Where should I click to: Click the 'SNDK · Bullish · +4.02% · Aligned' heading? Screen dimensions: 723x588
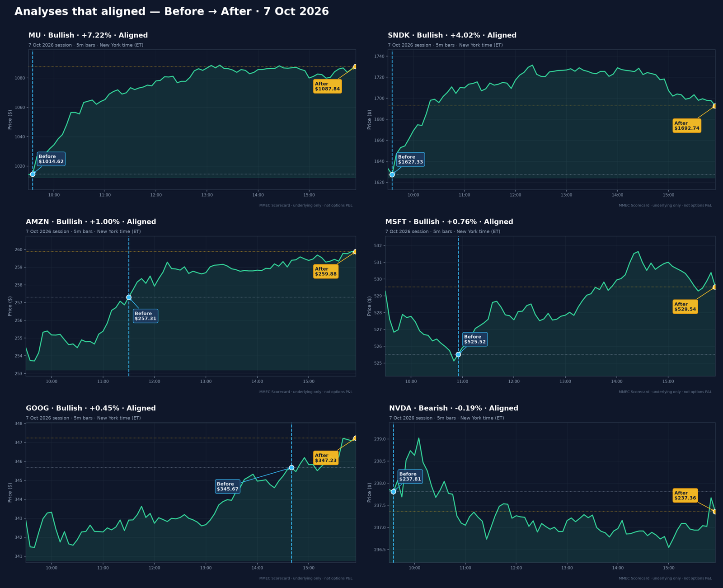click(x=452, y=35)
